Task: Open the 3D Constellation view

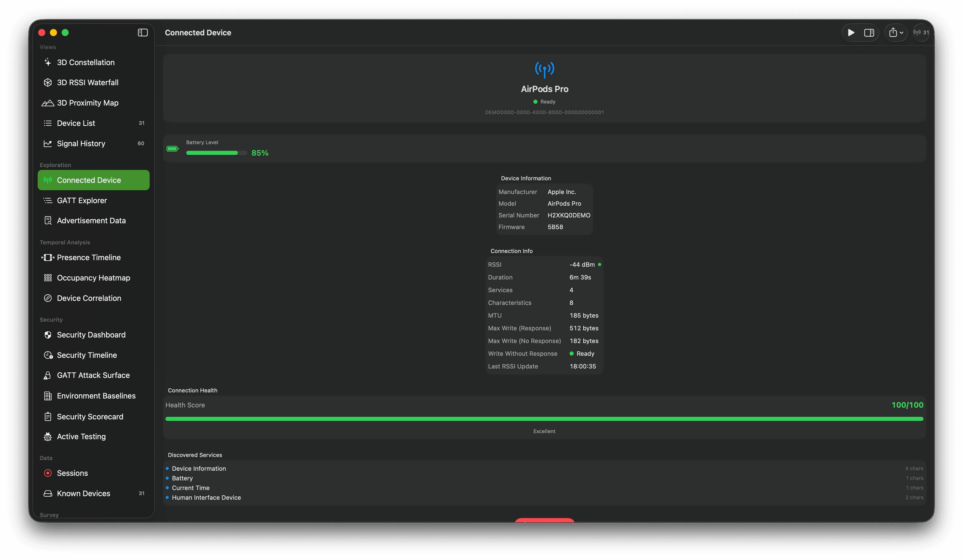Action: (94, 62)
